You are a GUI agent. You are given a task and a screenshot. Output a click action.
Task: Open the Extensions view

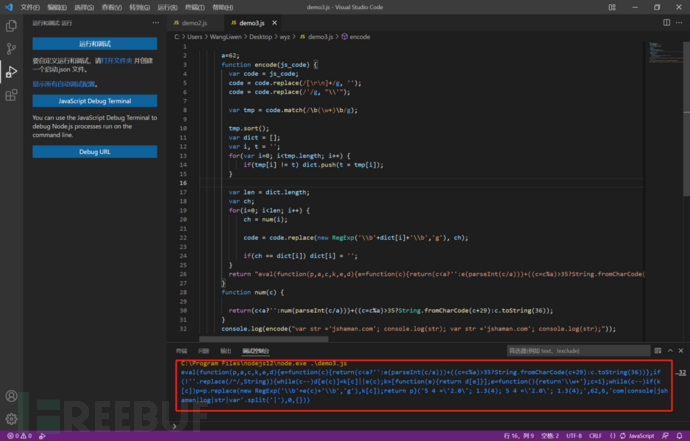[x=12, y=96]
